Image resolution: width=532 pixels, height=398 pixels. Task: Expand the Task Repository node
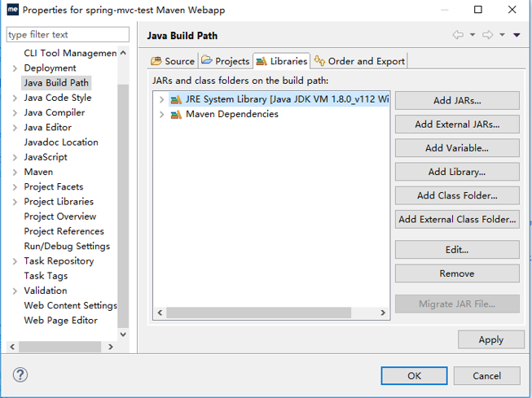[x=15, y=261]
